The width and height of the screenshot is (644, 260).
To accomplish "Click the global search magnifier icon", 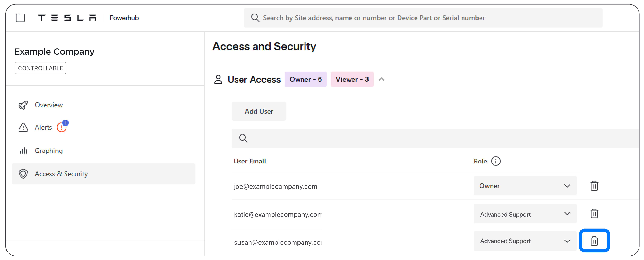I will pyautogui.click(x=255, y=18).
